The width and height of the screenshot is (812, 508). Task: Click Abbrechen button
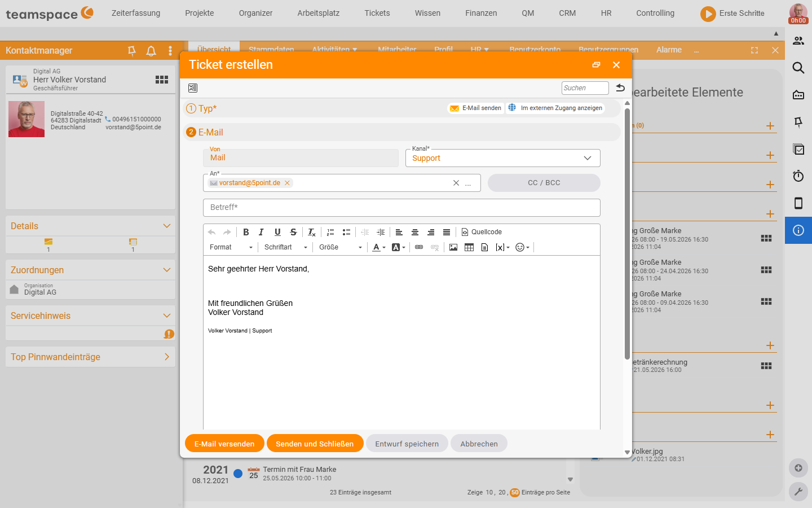coord(479,444)
